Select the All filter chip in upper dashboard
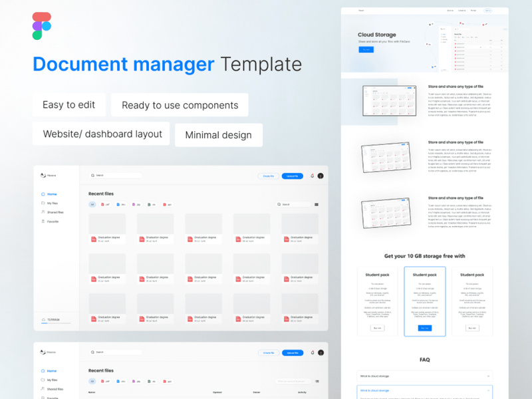Image resolution: width=532 pixels, height=399 pixels. coord(92,205)
